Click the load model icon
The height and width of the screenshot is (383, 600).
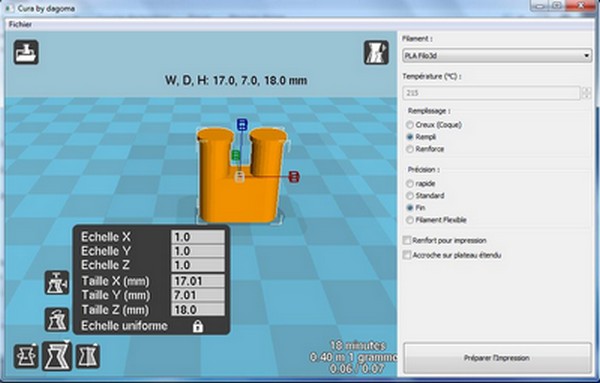click(x=26, y=52)
